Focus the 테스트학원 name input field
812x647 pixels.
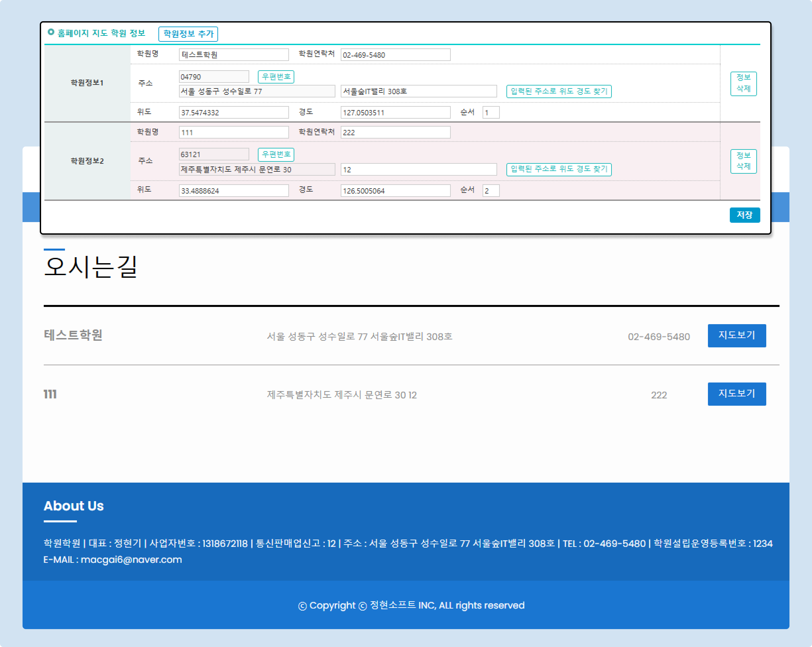click(x=234, y=55)
